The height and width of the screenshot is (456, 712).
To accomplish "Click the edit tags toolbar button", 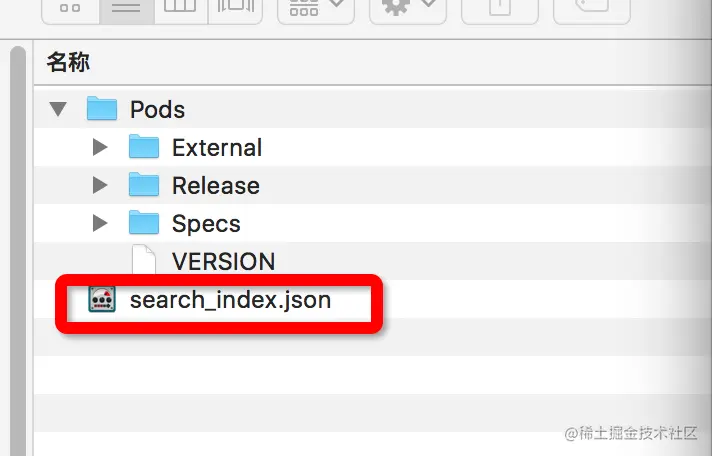I will 592,8.
